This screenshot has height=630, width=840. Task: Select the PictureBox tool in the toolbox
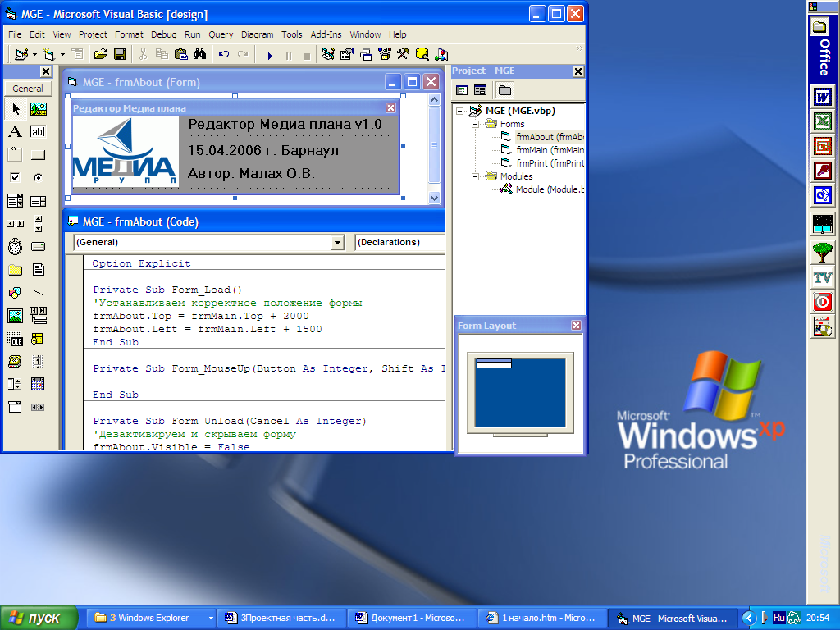click(38, 109)
